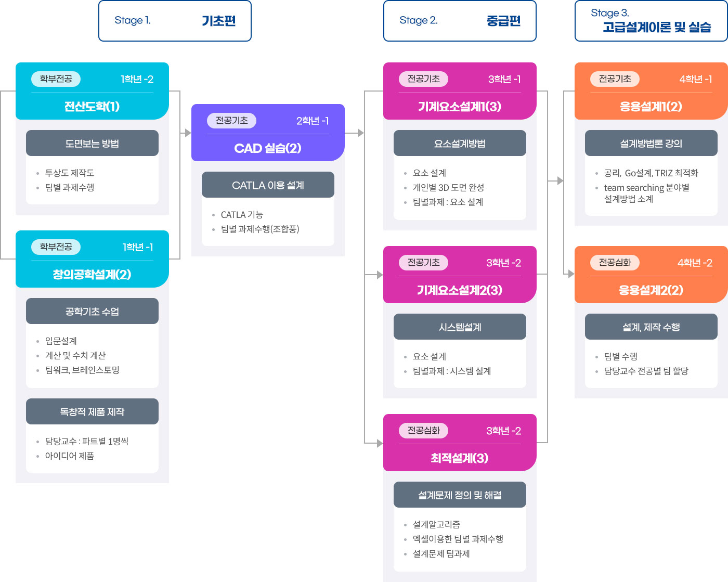The height and width of the screenshot is (582, 728).
Task: Click the 전공기초 badge on CAD 실습(2)
Action: [x=232, y=121]
